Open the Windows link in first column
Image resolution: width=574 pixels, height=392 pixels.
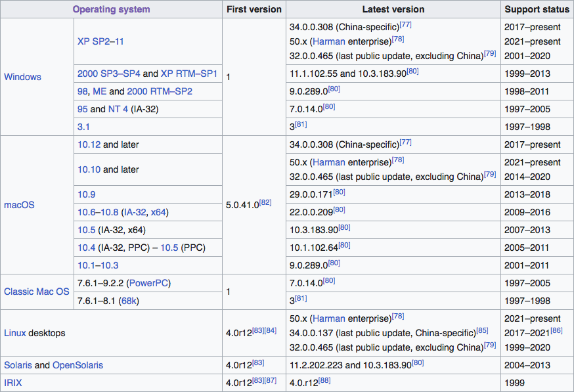(x=22, y=77)
